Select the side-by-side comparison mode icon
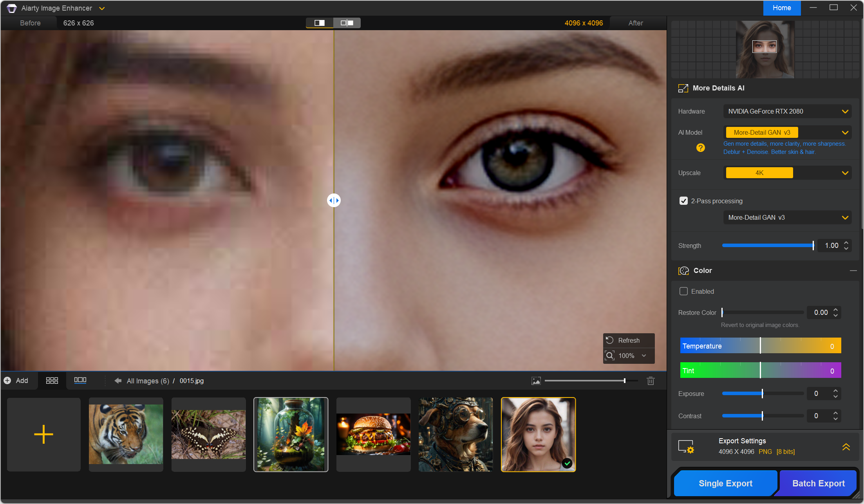This screenshot has width=864, height=504. [x=347, y=23]
